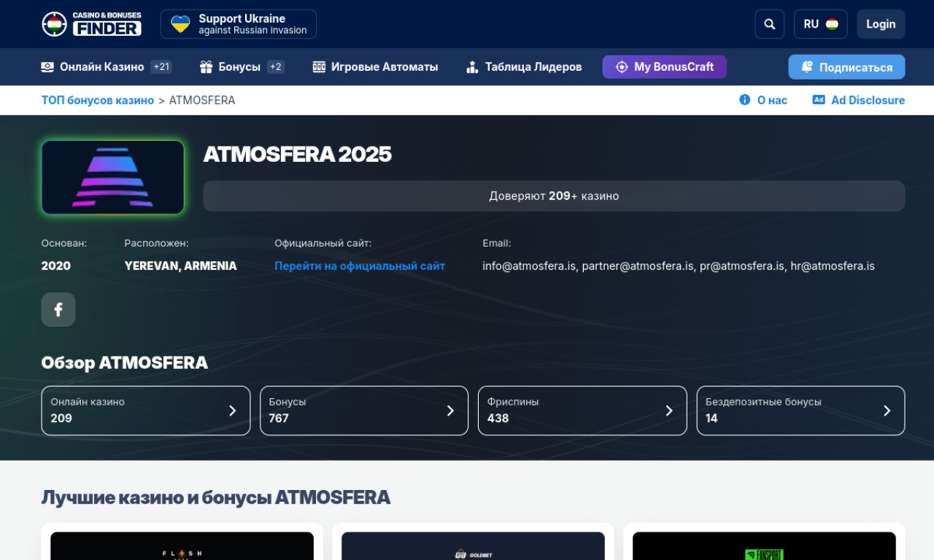Click the slot machine icon for Игровые Автоматы
The height and width of the screenshot is (560, 934).
click(319, 67)
